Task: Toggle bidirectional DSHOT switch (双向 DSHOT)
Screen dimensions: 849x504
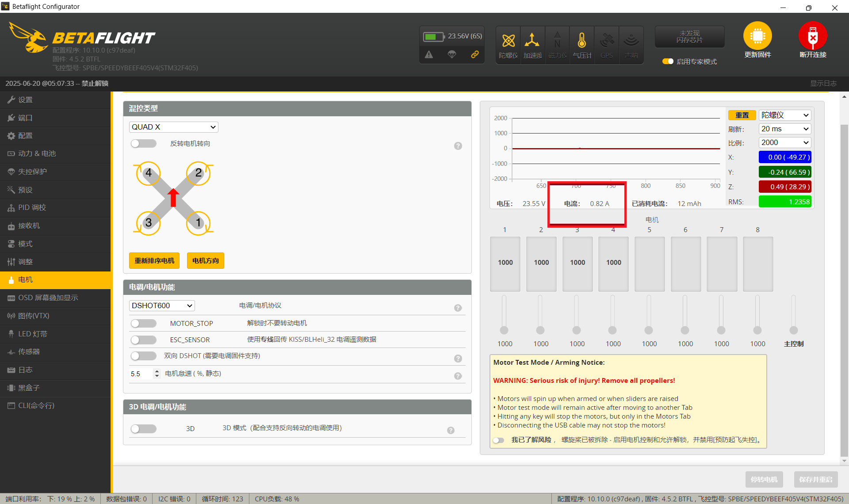Action: click(144, 356)
